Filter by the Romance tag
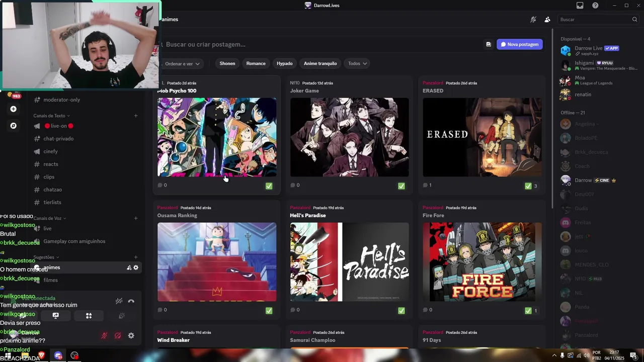 pos(256,63)
